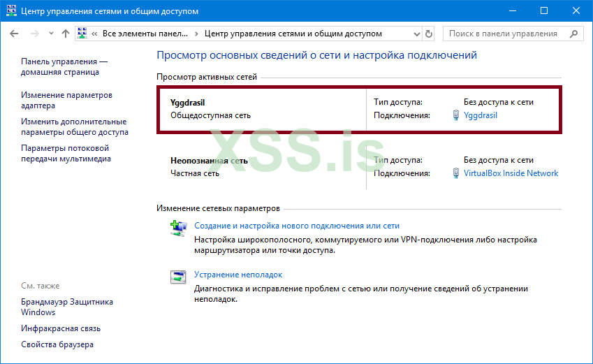Screen dimensions: 593x364
Task: Select Yggdrasil network name text
Action: click(188, 103)
